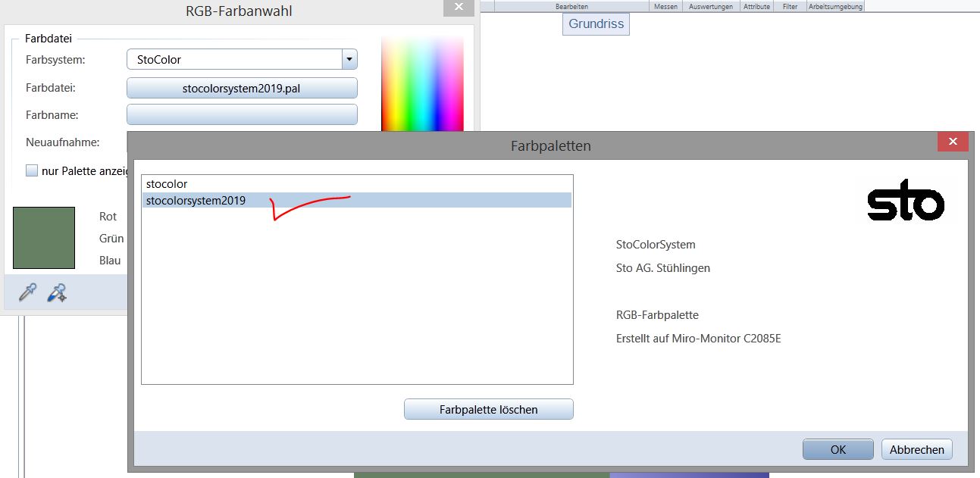
Task: Click the eyedropper with plus icon
Action: (x=57, y=292)
